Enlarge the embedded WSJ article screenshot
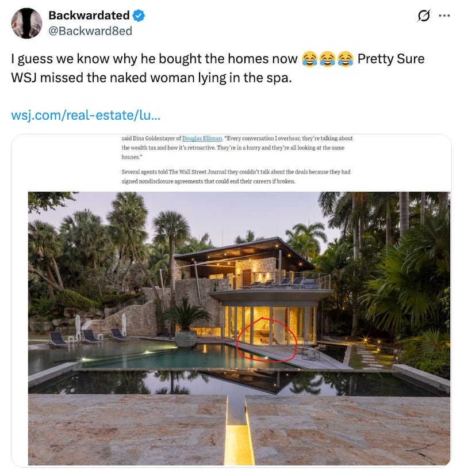The width and height of the screenshot is (460, 476). (230, 296)
